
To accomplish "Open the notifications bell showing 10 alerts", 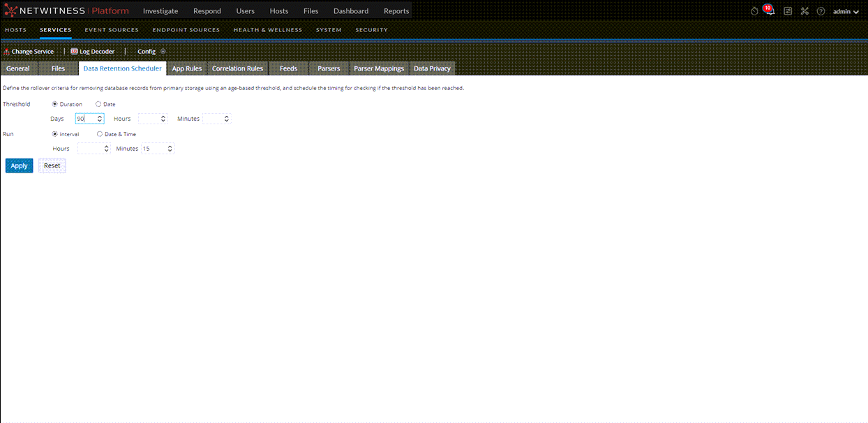I will (x=768, y=10).
